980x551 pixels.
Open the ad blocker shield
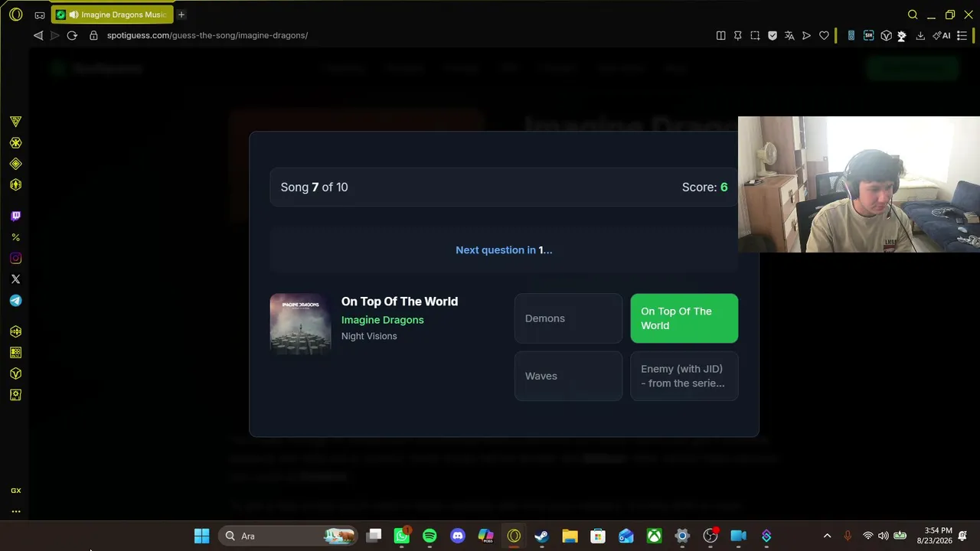click(773, 35)
